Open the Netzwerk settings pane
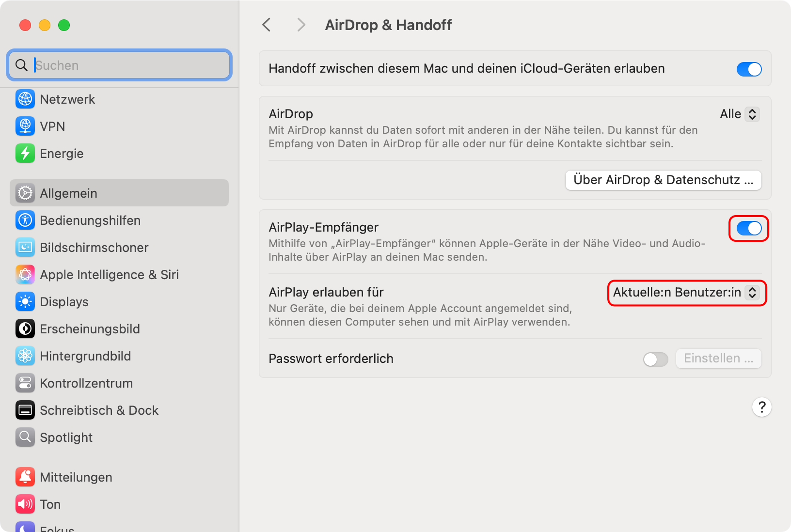Screen dimensions: 791x532 119,99
